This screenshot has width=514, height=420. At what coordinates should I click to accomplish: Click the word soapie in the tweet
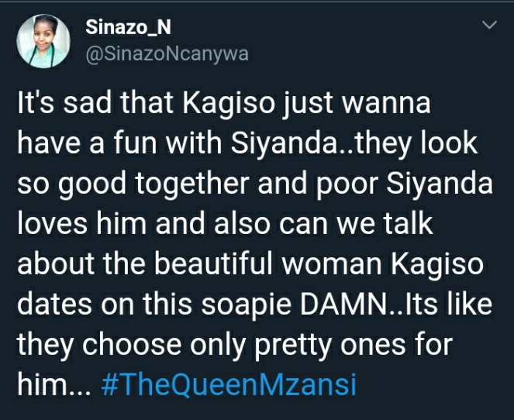click(247, 306)
